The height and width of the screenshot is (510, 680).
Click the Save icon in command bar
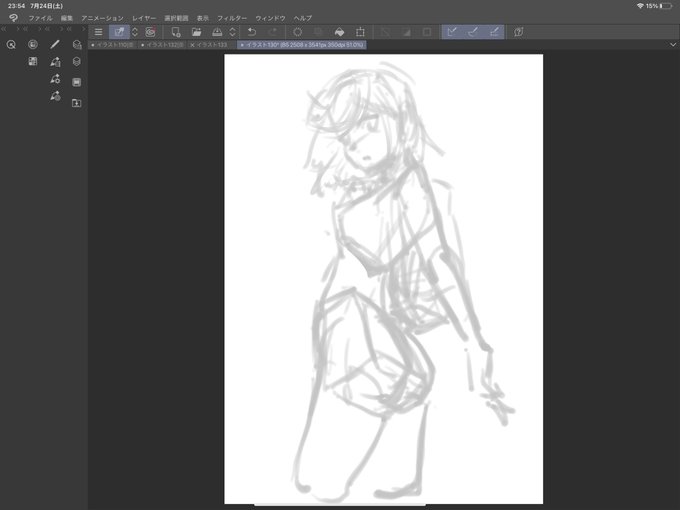[217, 32]
